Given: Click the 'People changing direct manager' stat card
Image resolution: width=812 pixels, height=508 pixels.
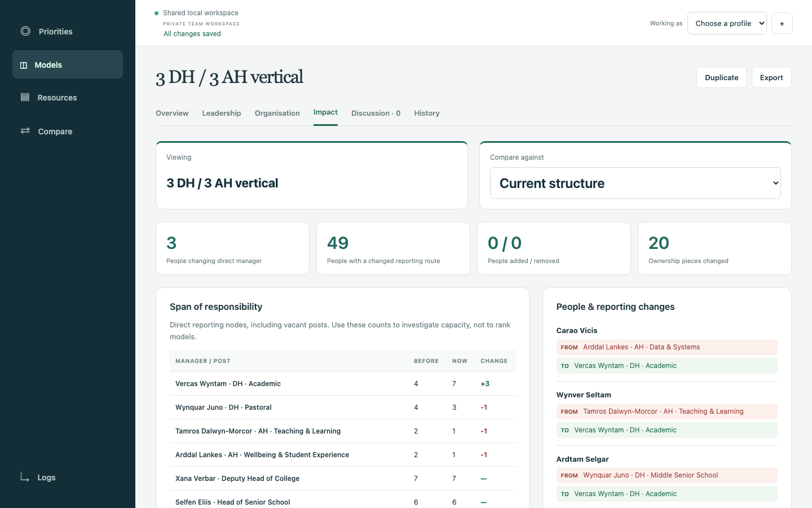Looking at the screenshot, I should pyautogui.click(x=232, y=248).
